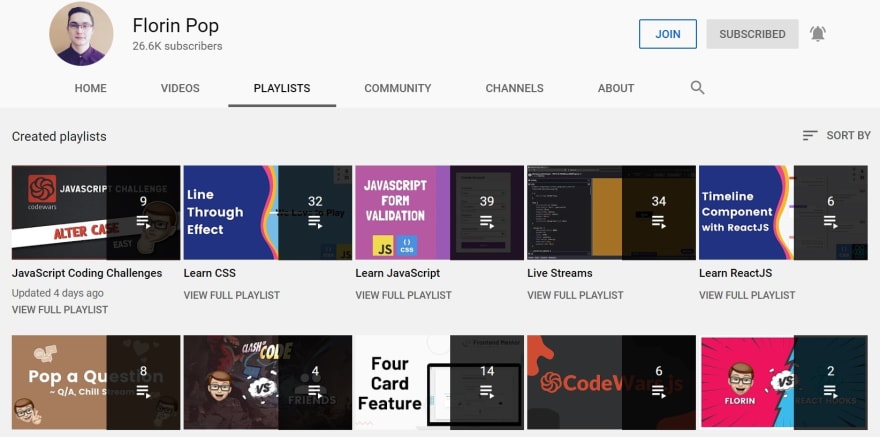View full playlist under JavaScript Coding Challenges

pyautogui.click(x=60, y=310)
